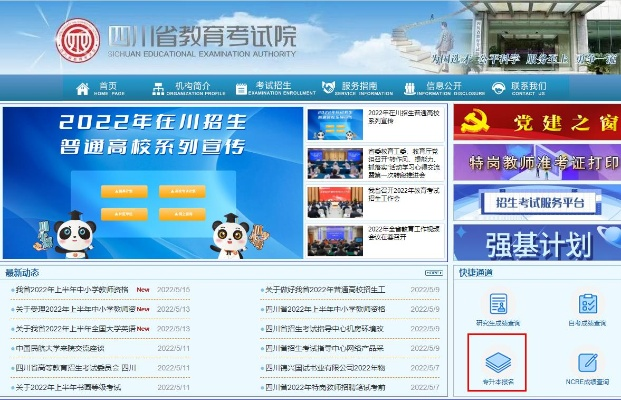The image size is (621, 400).
Task: Click the 招生考试服务平台 banner
Action: 536,203
